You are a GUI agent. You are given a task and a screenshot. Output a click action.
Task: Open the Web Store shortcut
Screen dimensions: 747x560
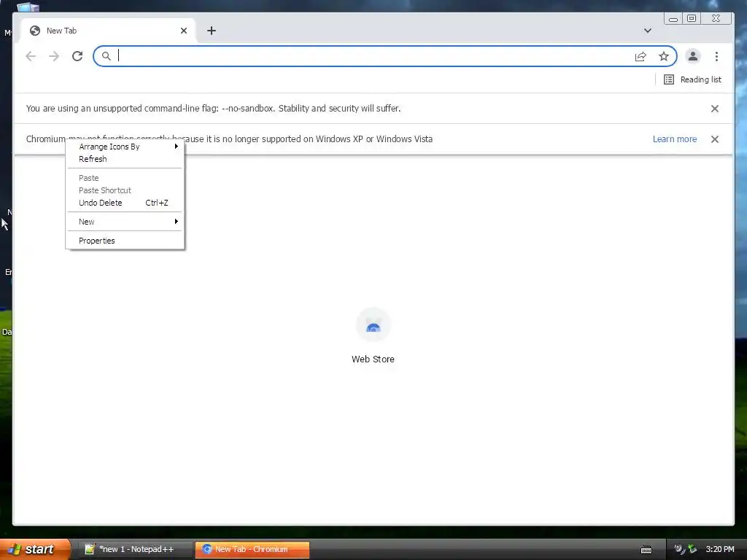click(x=373, y=336)
